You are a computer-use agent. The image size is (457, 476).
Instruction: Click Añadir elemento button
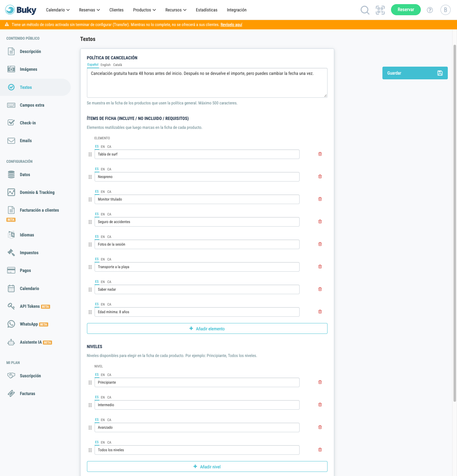pos(207,328)
